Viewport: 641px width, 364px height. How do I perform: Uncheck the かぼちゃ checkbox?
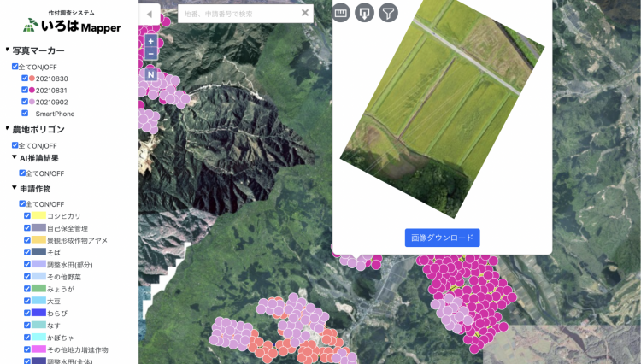pos(27,337)
